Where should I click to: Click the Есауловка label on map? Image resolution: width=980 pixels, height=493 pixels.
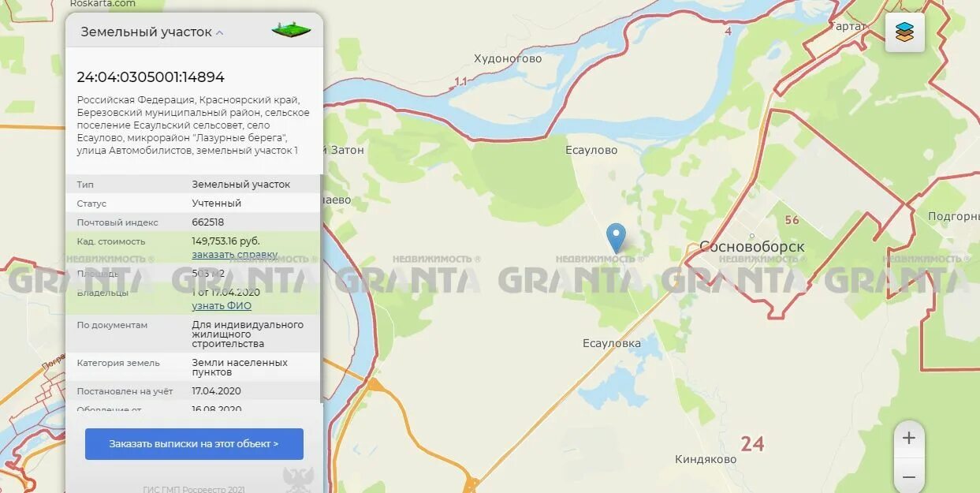pos(612,343)
